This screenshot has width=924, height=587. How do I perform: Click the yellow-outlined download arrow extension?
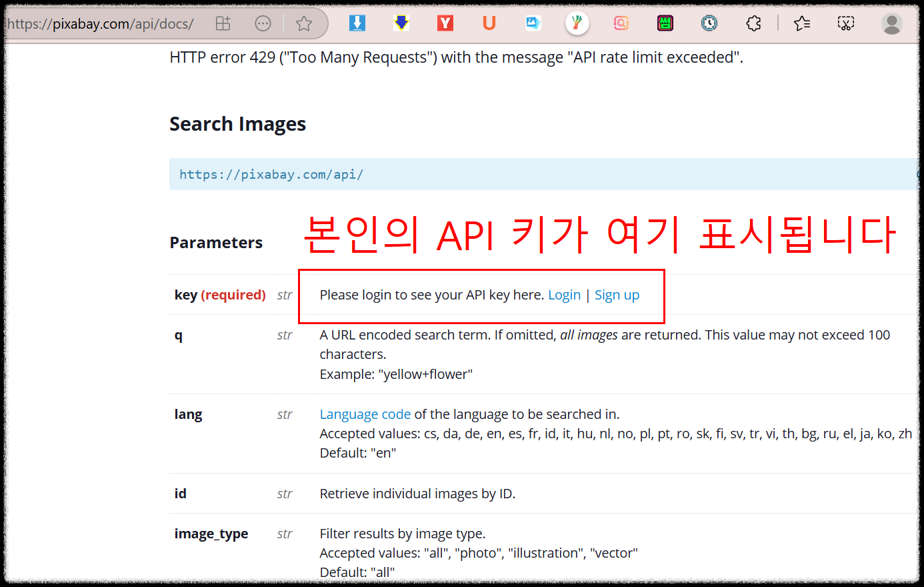point(401,23)
